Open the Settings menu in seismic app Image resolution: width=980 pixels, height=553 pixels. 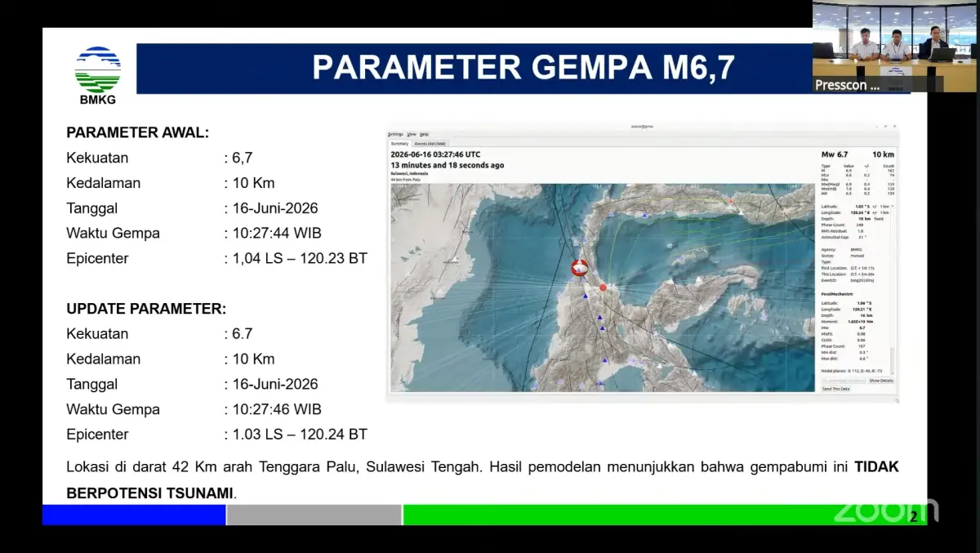pyautogui.click(x=395, y=134)
